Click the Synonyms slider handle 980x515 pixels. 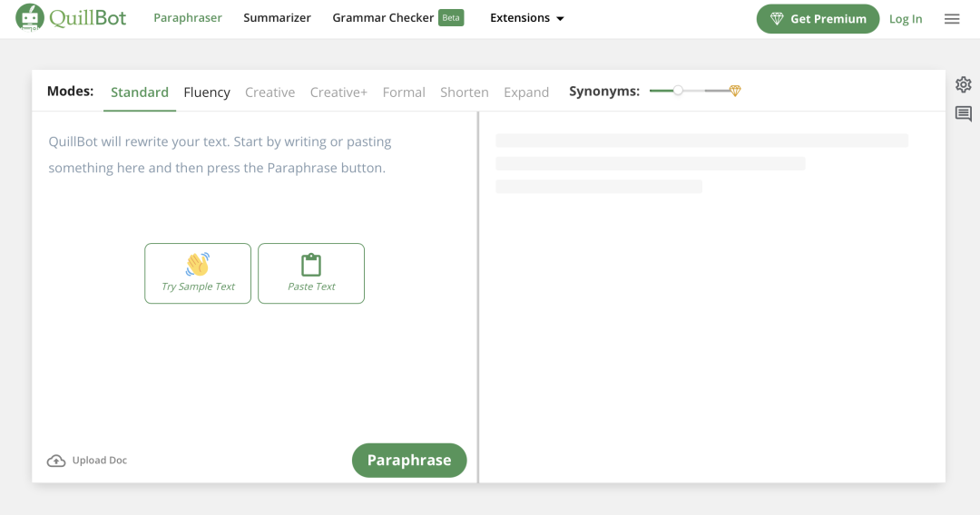click(x=678, y=91)
